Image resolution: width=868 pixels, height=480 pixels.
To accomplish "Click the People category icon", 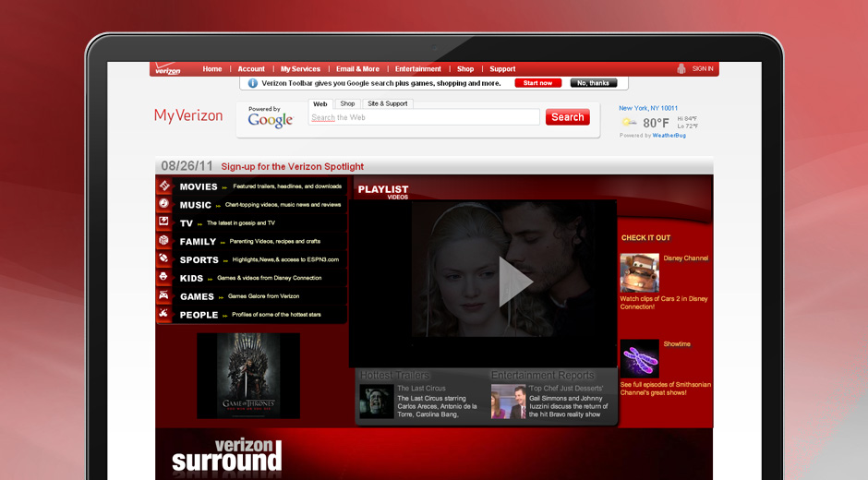I will pos(164,313).
